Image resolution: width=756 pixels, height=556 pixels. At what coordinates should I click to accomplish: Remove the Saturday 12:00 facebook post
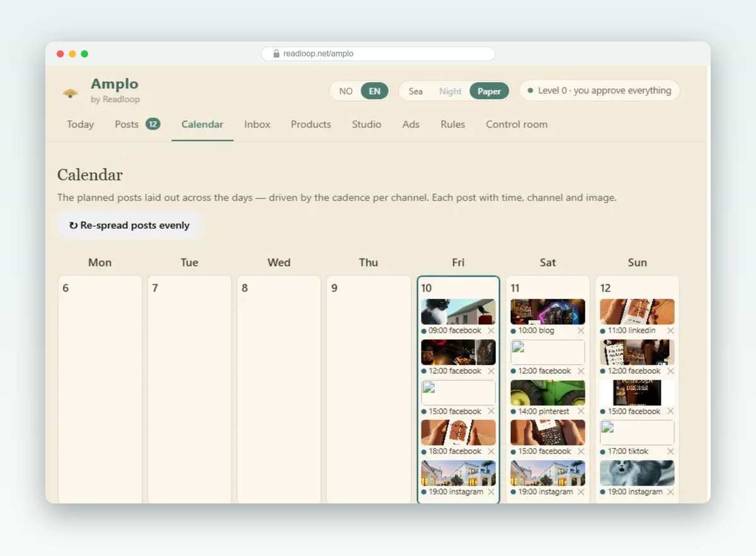581,371
